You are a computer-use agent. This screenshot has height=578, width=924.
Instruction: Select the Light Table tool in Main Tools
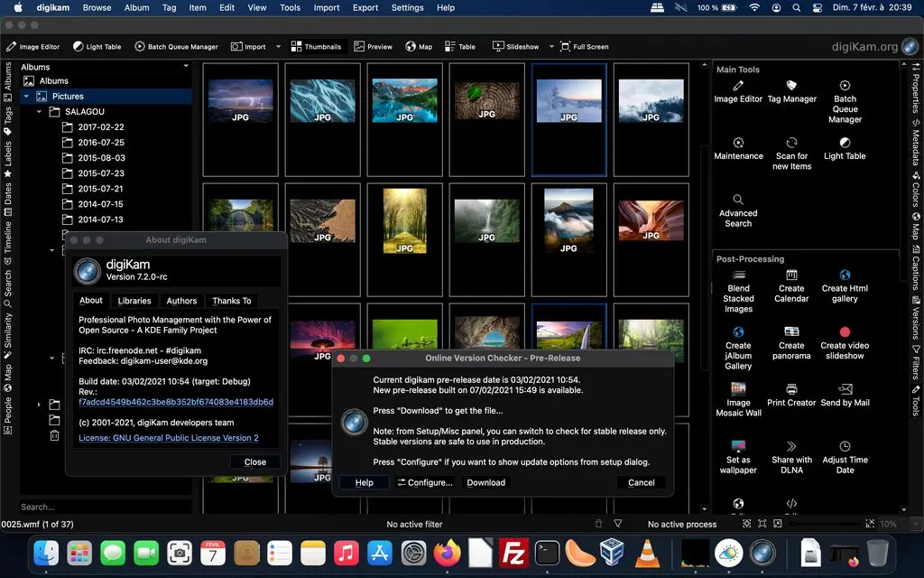[x=845, y=150]
